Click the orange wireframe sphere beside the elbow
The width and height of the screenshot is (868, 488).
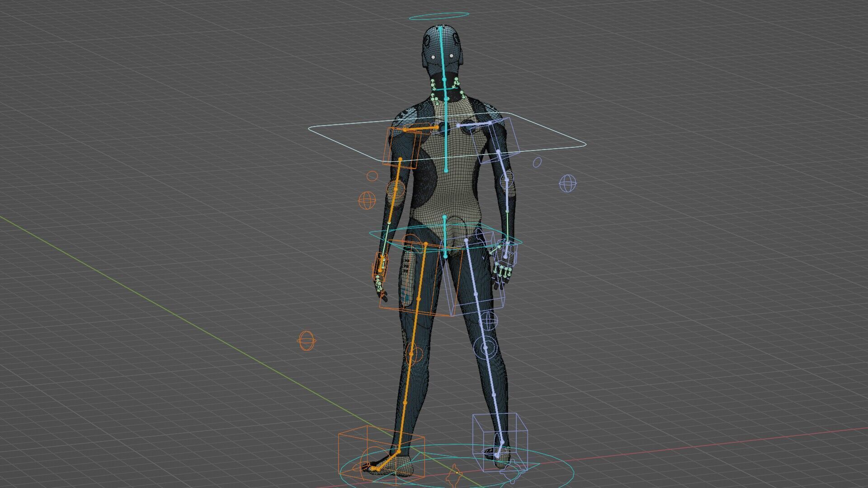tap(367, 200)
